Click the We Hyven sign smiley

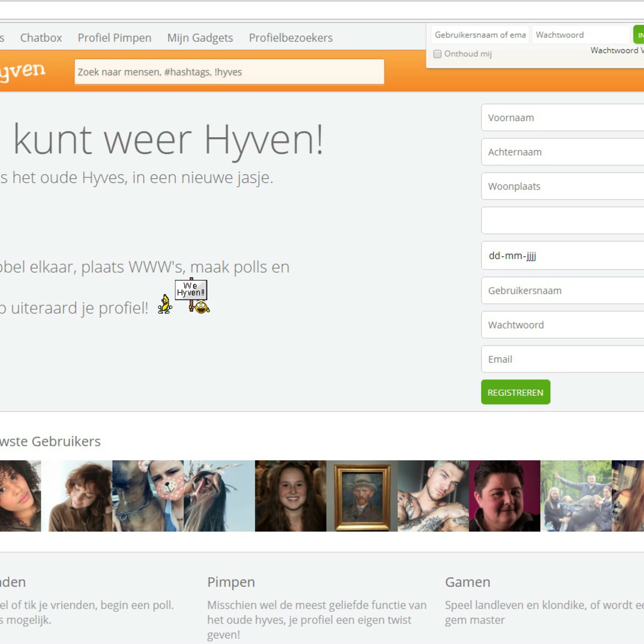pyautogui.click(x=192, y=296)
